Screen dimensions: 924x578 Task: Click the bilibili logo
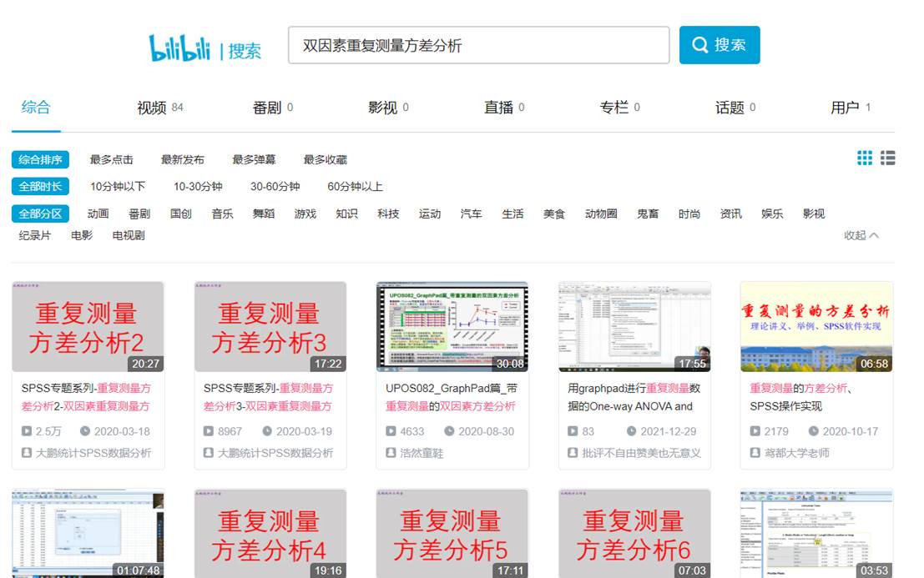point(179,48)
